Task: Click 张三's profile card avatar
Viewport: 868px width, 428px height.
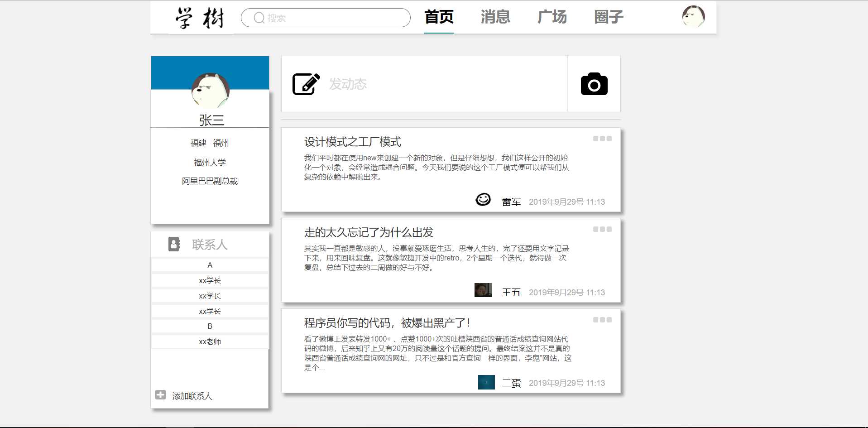Action: pyautogui.click(x=210, y=90)
